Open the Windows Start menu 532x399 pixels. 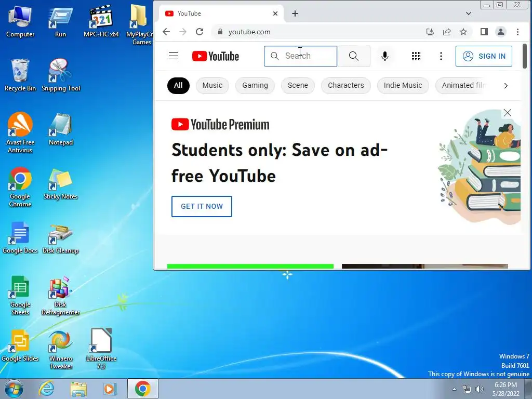[x=14, y=389]
